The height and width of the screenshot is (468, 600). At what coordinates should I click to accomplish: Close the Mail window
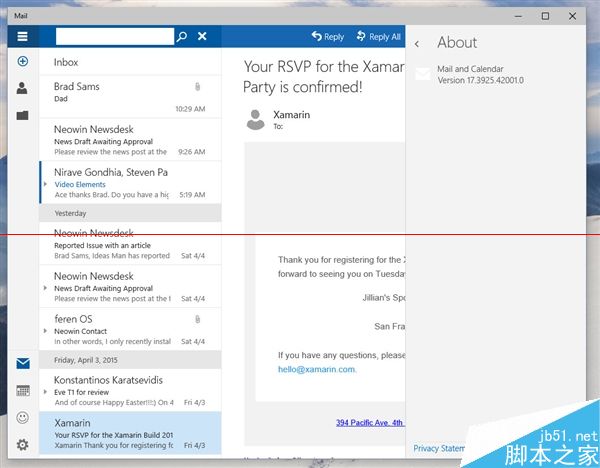coord(572,16)
